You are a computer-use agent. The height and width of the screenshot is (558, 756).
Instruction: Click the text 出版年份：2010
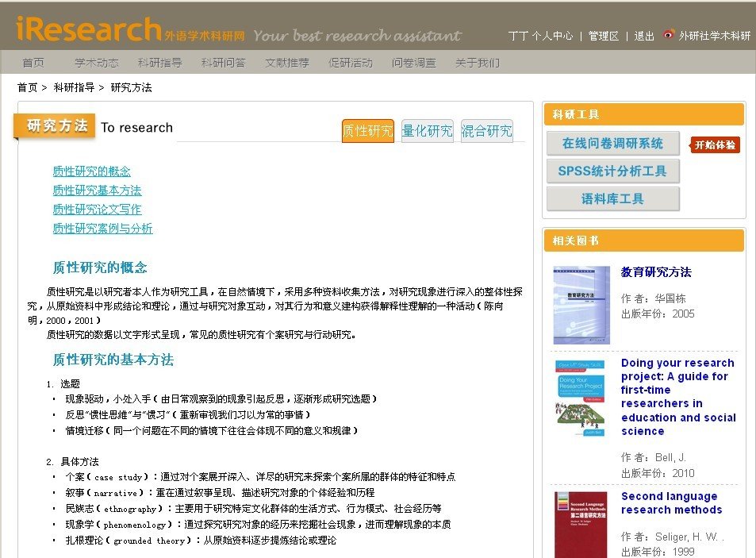(658, 473)
